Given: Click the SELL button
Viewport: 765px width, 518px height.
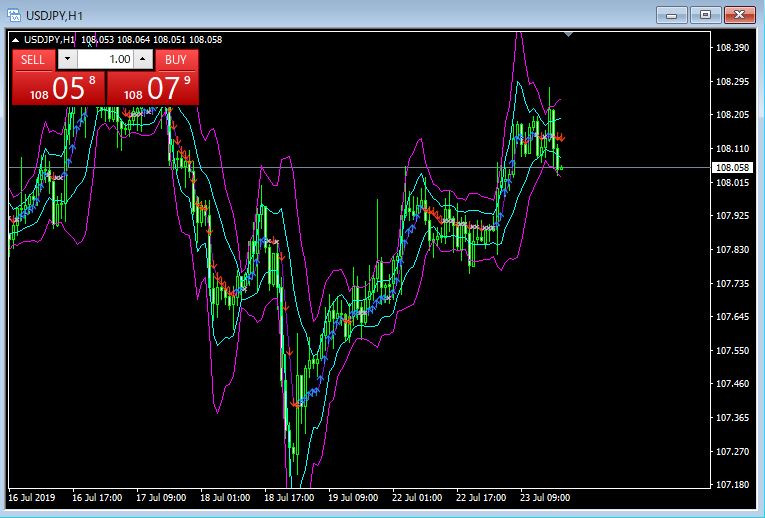Looking at the screenshot, I should (x=33, y=60).
